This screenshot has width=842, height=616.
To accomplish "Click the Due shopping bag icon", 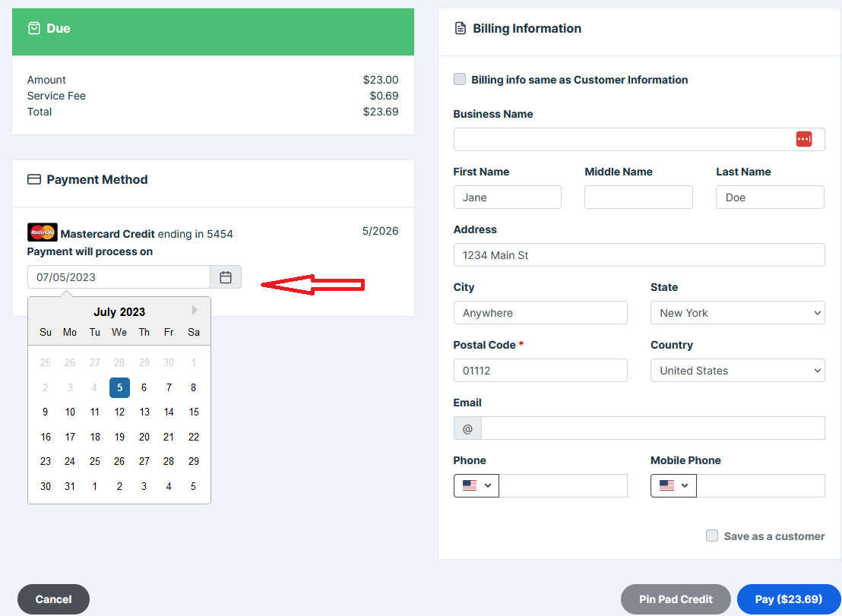I will point(34,28).
